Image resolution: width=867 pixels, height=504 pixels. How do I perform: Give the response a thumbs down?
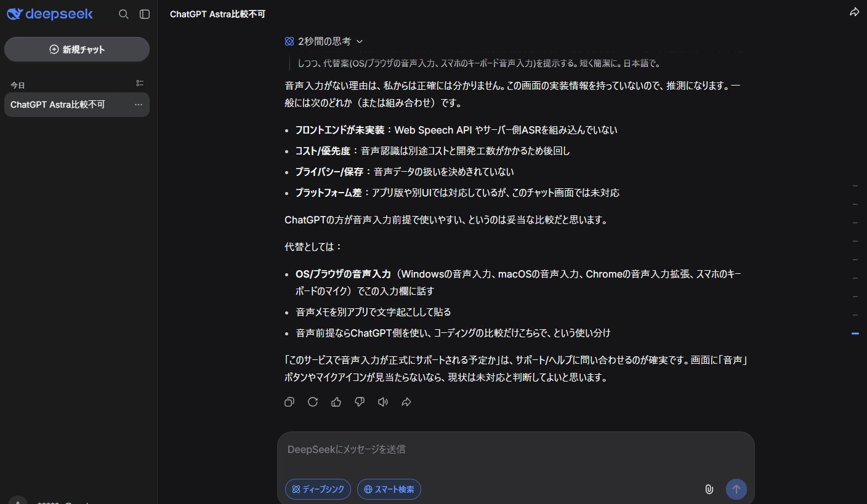[x=360, y=402]
